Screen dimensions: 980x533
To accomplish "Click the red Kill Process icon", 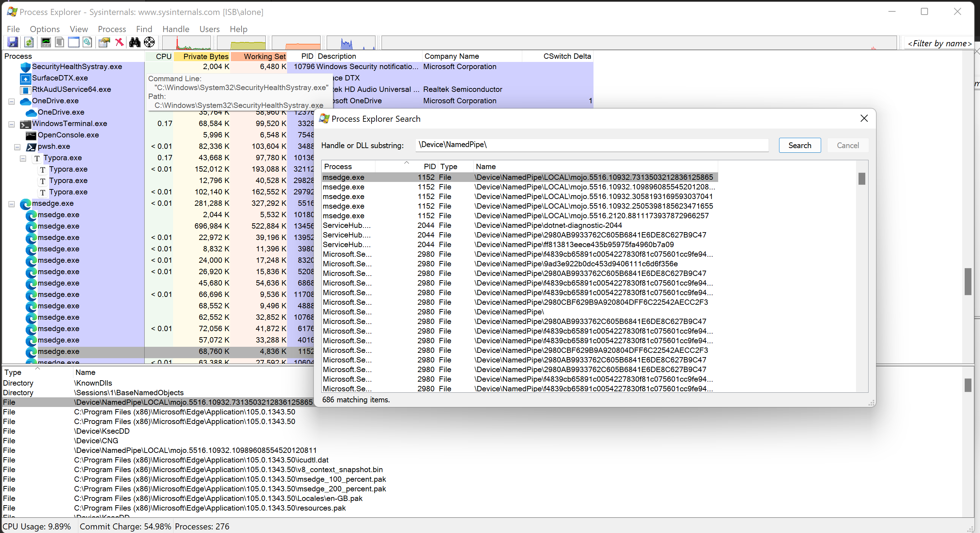I will (x=119, y=42).
